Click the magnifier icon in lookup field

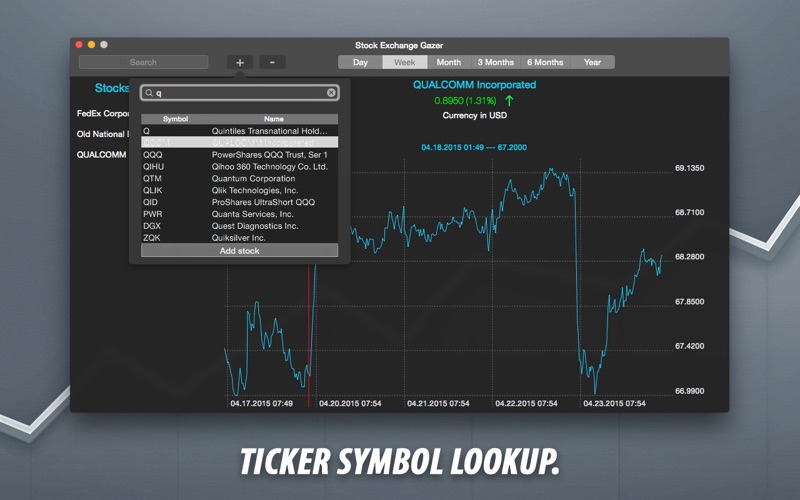149,93
